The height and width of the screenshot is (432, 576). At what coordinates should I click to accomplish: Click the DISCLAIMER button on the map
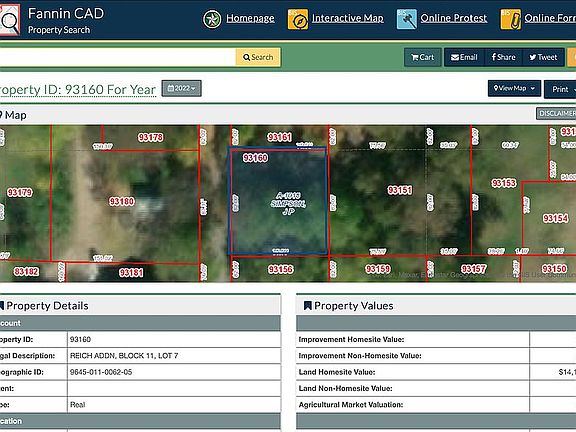556,114
